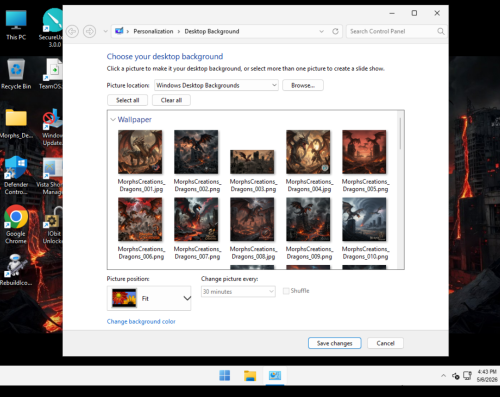
Task: Select MorphsCreations_Dragons_003.png thumbnail
Action: pyautogui.click(x=252, y=162)
